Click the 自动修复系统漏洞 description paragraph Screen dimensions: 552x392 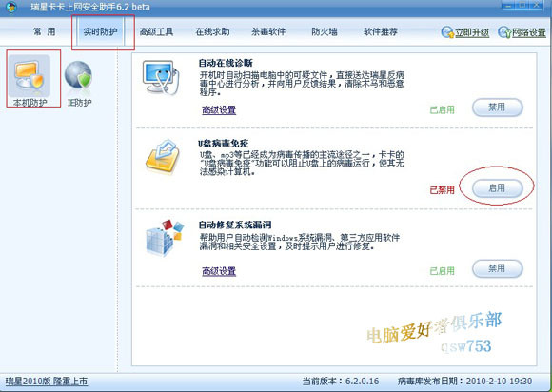point(300,242)
